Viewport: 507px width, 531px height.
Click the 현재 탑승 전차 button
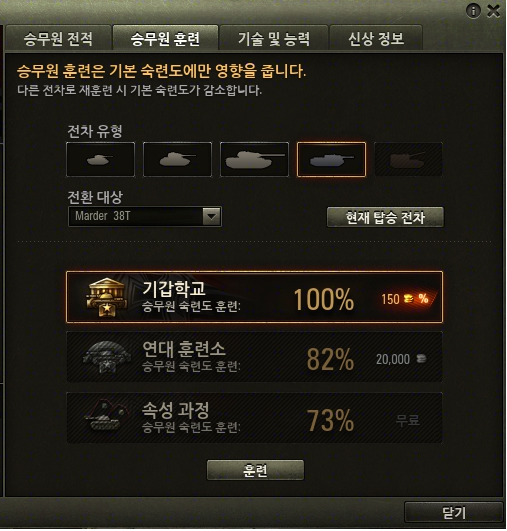385,217
